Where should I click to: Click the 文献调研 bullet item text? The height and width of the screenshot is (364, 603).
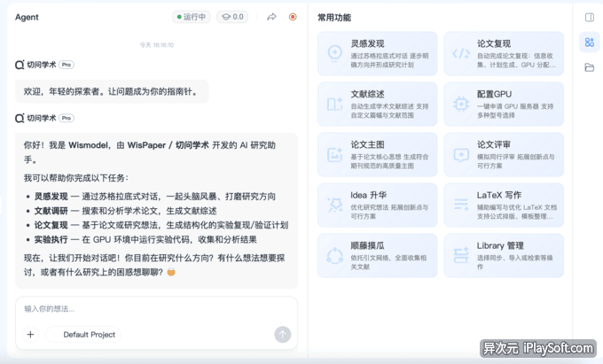coord(125,211)
